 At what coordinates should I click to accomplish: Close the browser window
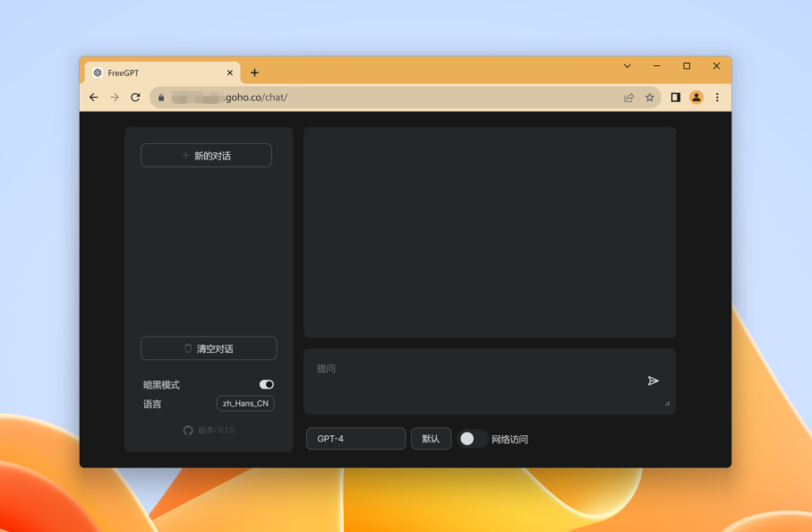(717, 65)
